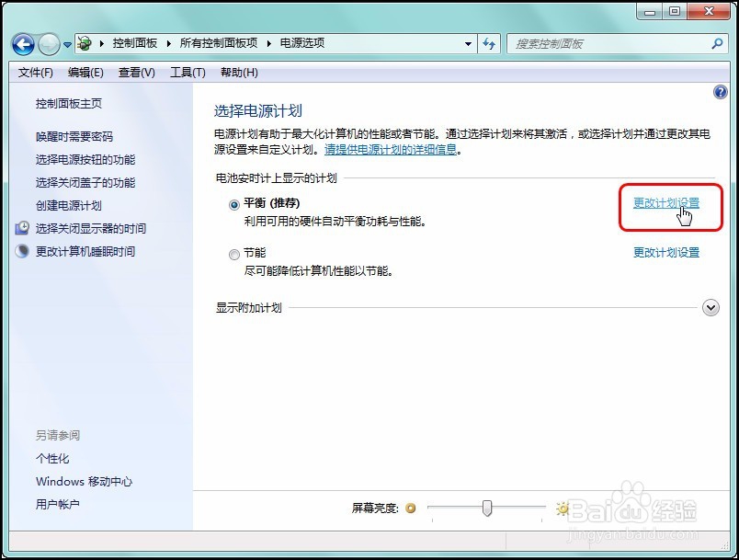Image resolution: width=739 pixels, height=560 pixels.
Task: Click 更改计划设置 for the 平衡 plan
Action: pyautogui.click(x=666, y=203)
